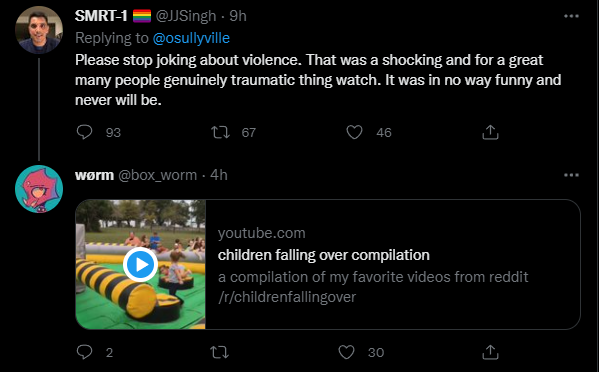Reply to wørm's tweet
The width and height of the screenshot is (599, 372).
(84, 352)
